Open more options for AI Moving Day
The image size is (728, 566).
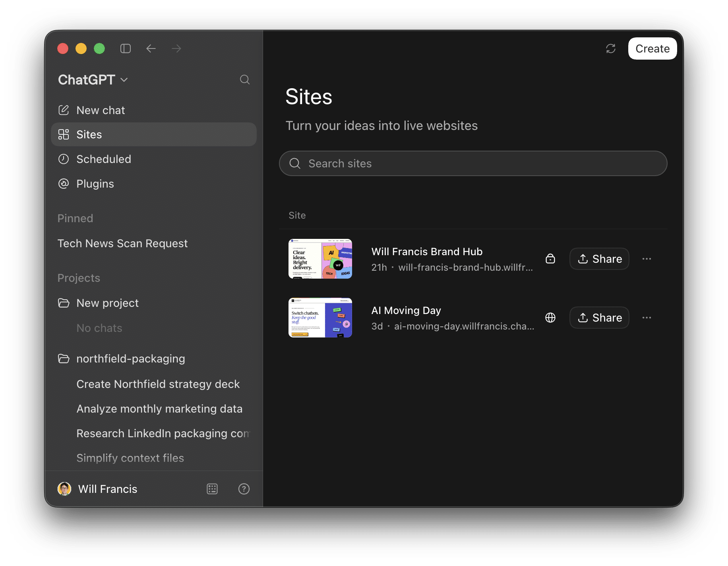(x=647, y=318)
